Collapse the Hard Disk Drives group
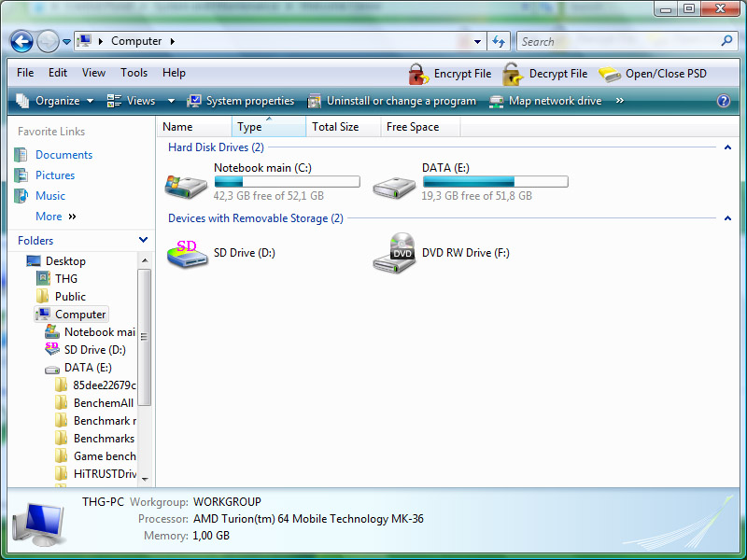The width and height of the screenshot is (747, 560). point(727,147)
